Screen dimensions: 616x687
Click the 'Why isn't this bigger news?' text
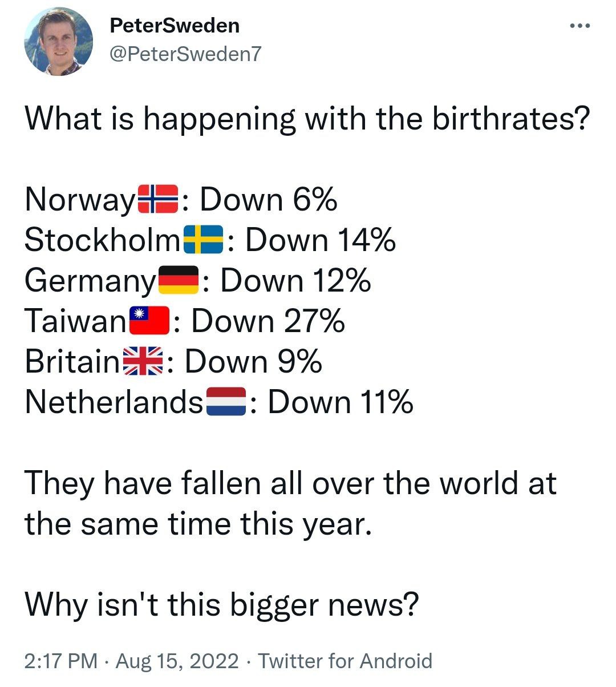222,605
